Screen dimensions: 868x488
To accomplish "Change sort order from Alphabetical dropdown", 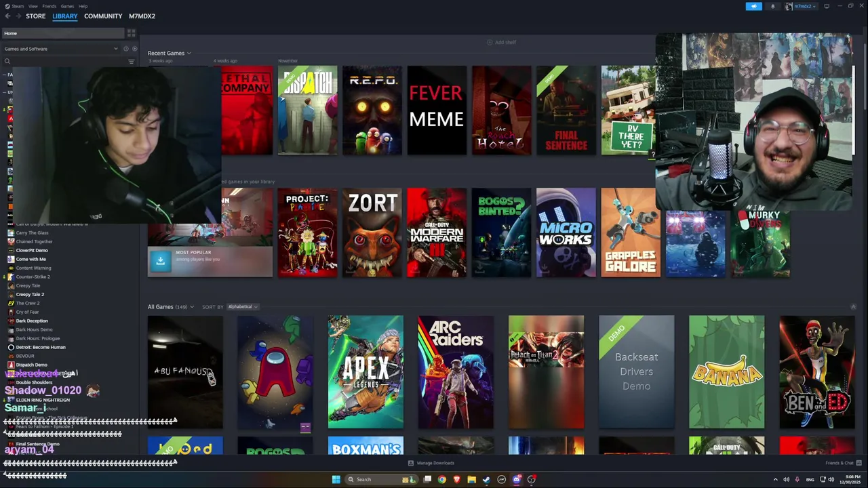I will (243, 307).
